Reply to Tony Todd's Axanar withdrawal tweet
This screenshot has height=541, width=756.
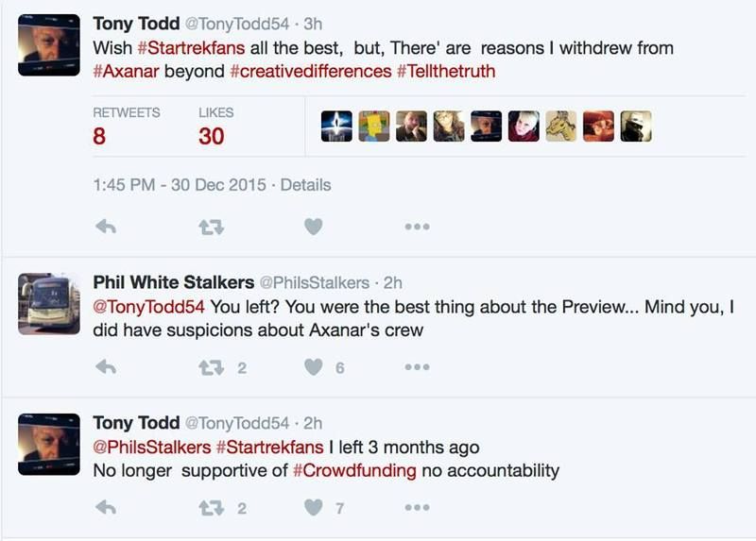(x=106, y=227)
